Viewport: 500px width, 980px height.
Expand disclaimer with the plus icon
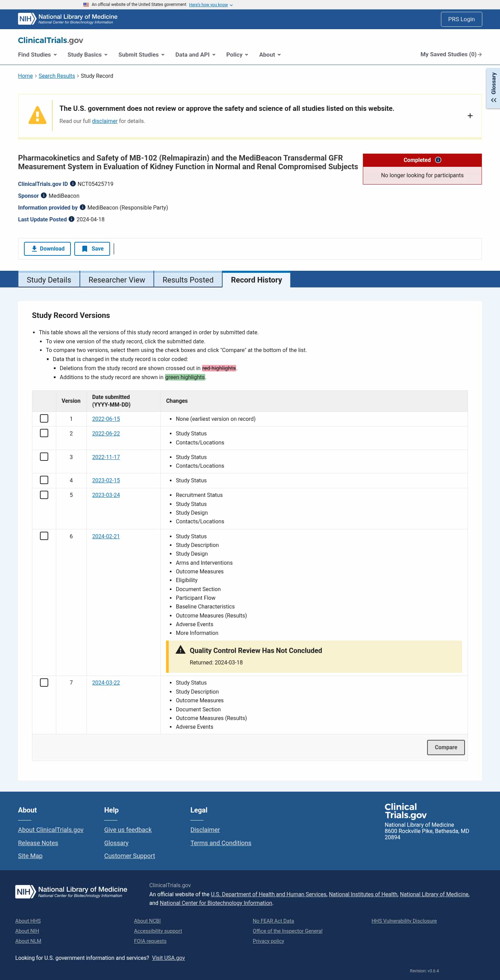[470, 116]
